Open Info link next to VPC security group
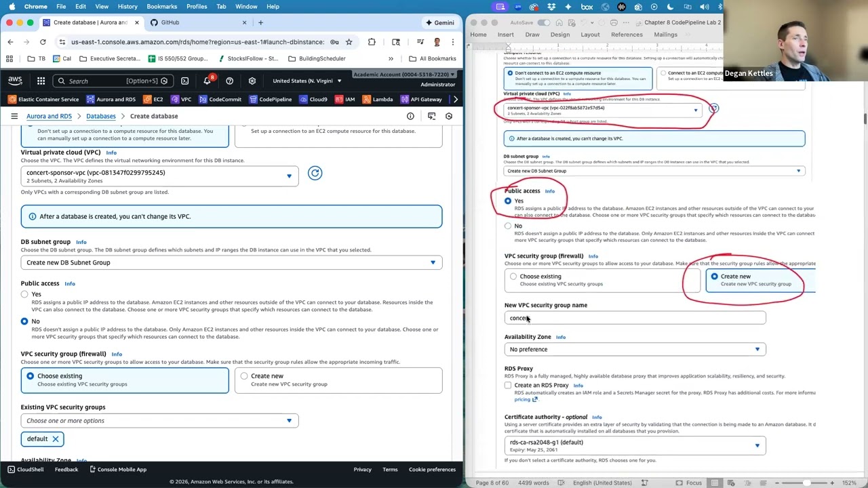The height and width of the screenshot is (488, 868). click(117, 354)
